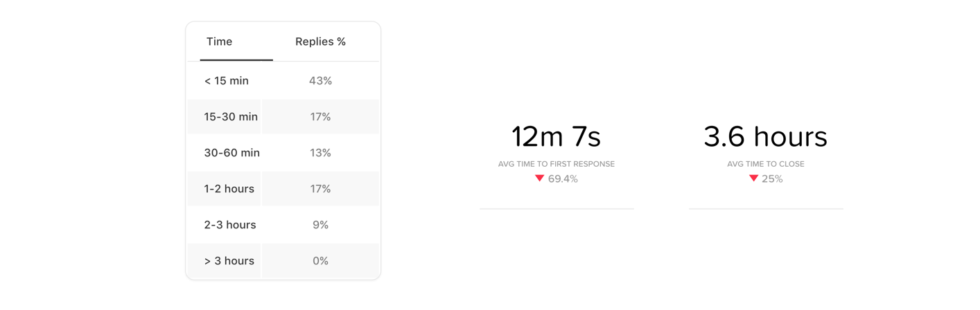The width and height of the screenshot is (980, 310).
Task: Click the 1-2 hours row label
Action: (x=229, y=189)
